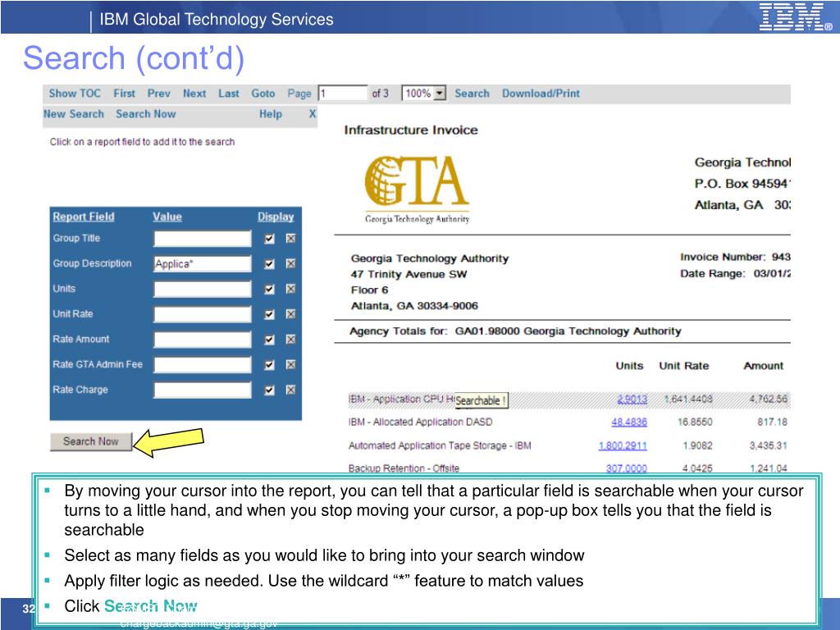
Task: Click the Rate GTA Admin Fee value field
Action: click(x=203, y=364)
